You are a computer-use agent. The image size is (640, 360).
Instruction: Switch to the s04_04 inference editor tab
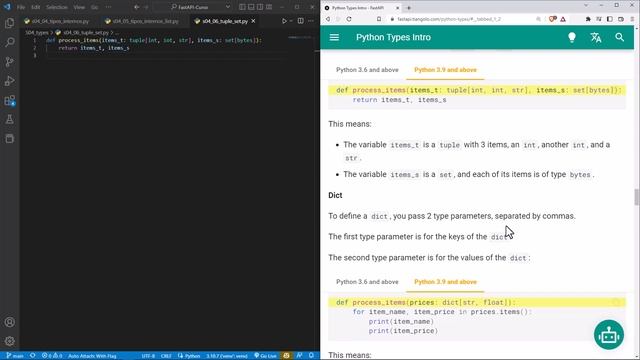pyautogui.click(x=56, y=21)
